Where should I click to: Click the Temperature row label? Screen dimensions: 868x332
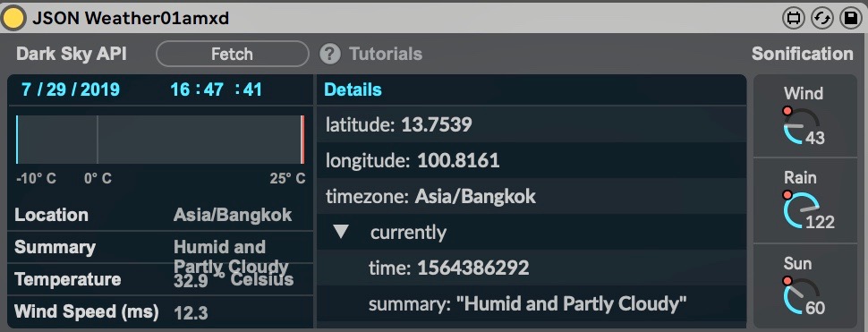coord(67,279)
